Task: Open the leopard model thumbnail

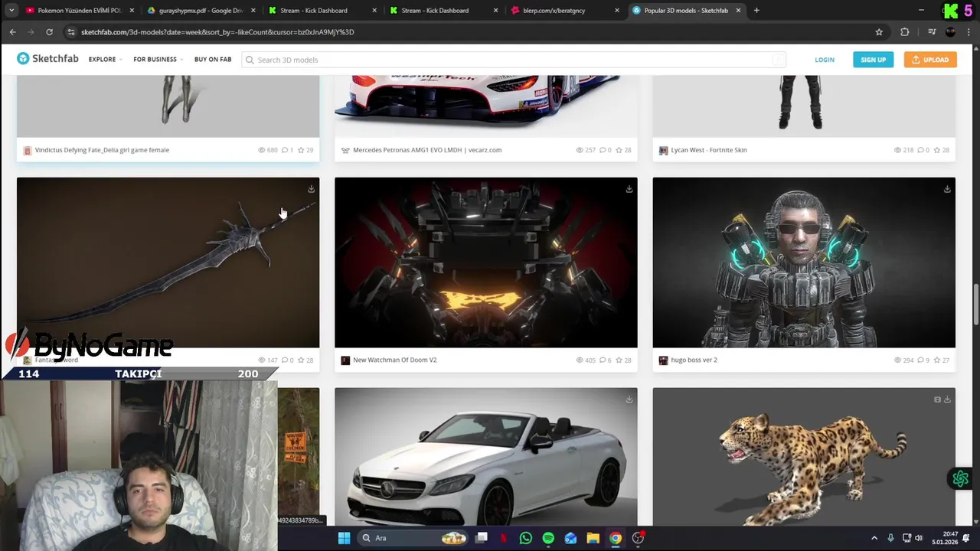Action: (x=804, y=457)
